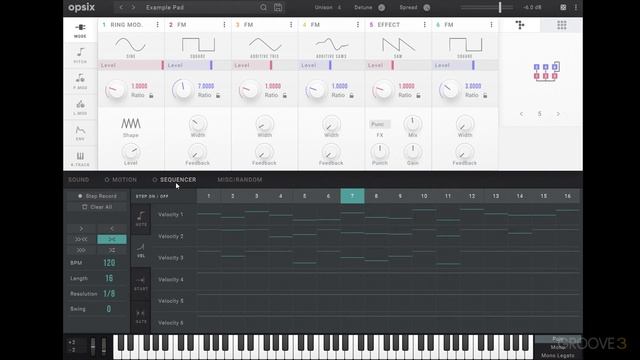The image size is (640, 360).
Task: Switch to the Misc/Random tab
Action: [x=240, y=180]
